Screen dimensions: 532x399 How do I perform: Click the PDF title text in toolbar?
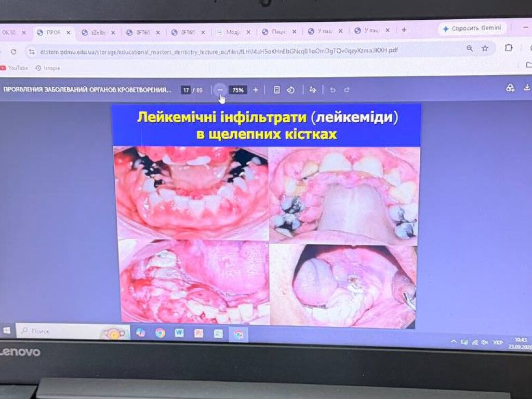click(87, 90)
